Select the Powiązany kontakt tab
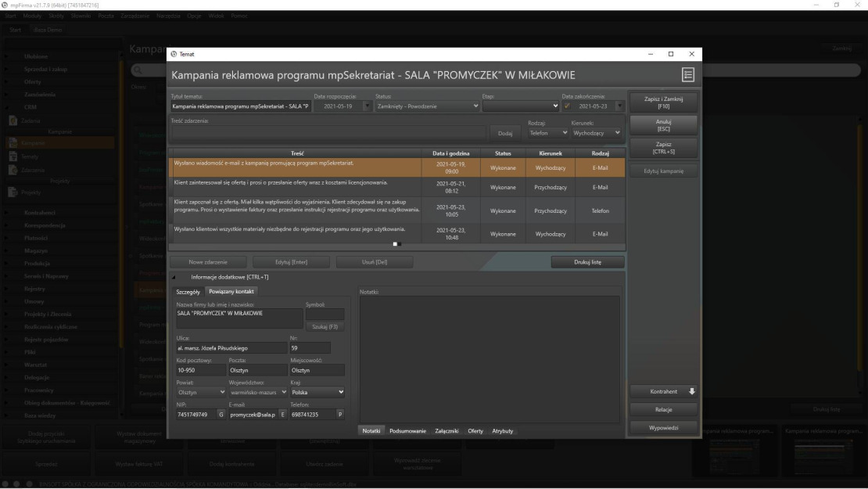This screenshot has width=868, height=489. 231,291
